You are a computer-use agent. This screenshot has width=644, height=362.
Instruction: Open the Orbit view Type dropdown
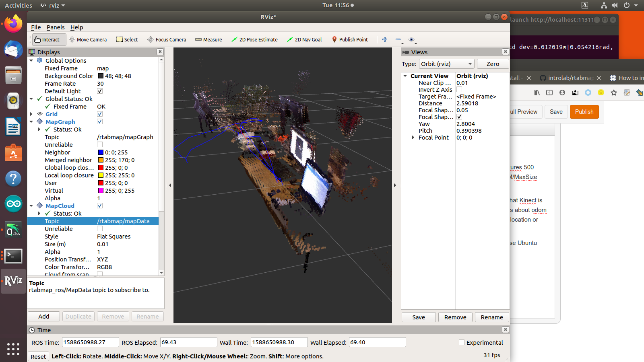[446, 64]
